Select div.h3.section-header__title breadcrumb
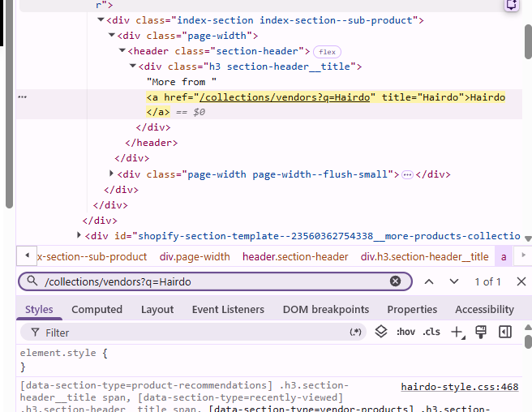 [424, 256]
